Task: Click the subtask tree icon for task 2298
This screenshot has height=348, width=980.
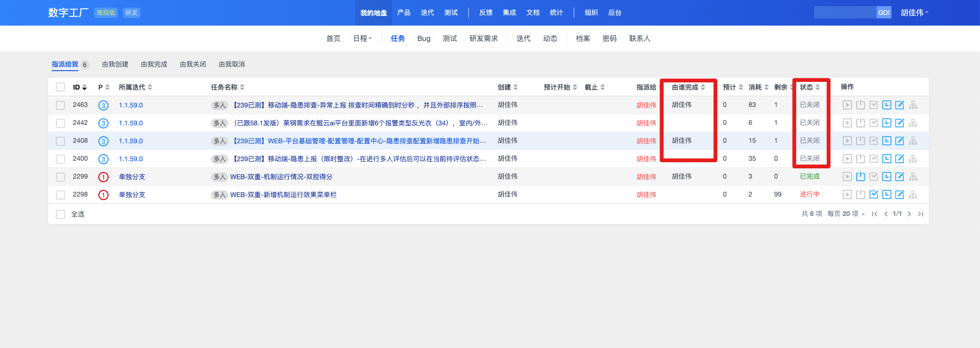Action: pos(913,194)
